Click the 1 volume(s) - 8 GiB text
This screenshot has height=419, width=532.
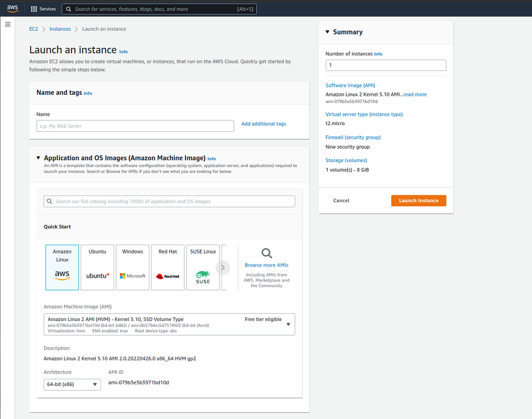[347, 170]
